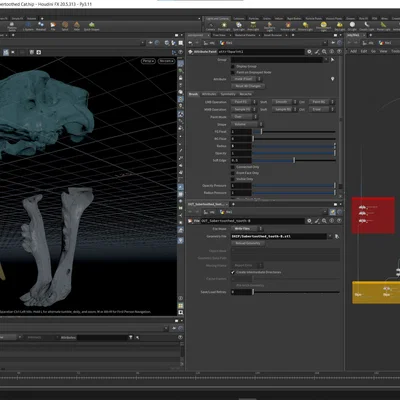
Task: Click the arrow selector icon next to Group
Action: pyautogui.click(x=332, y=60)
